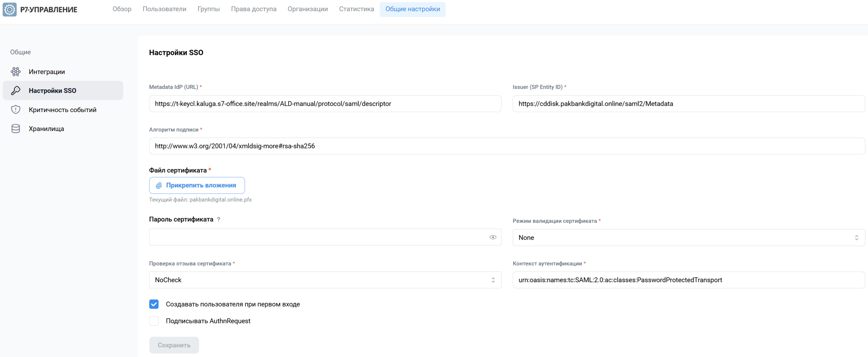Screen dimensions: 868x357
Task: Click Р7-УПРАВЛЕНИЕ title text
Action: (49, 9)
